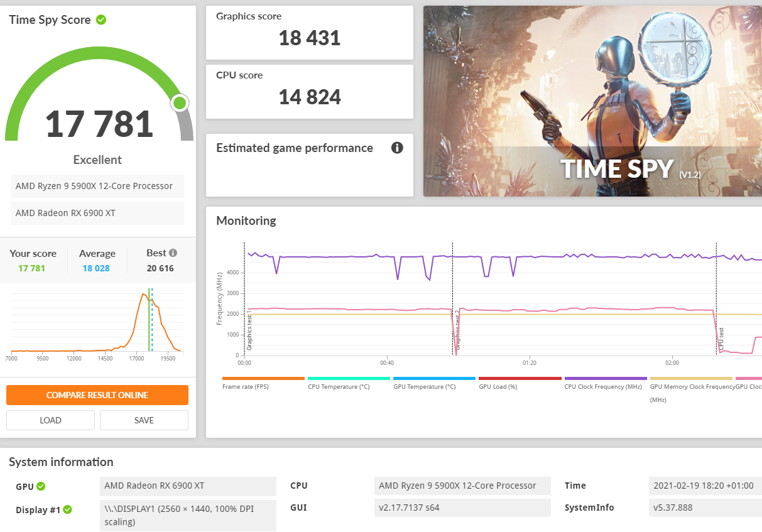Click the main score 17 781
Image resolution: width=762 pixels, height=532 pixels.
coord(99,124)
